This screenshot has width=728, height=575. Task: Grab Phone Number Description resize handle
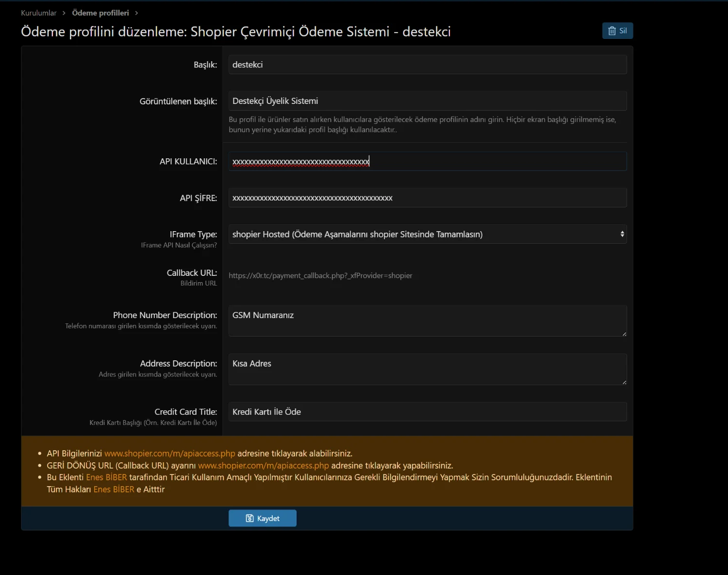[x=624, y=334]
